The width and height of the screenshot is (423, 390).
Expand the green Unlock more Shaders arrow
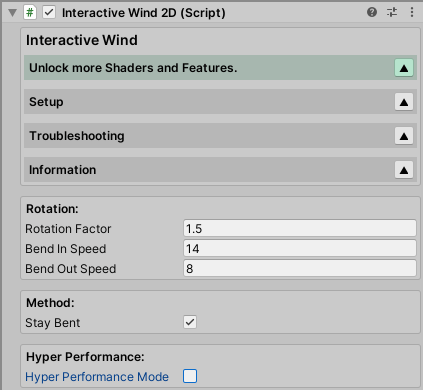click(404, 68)
